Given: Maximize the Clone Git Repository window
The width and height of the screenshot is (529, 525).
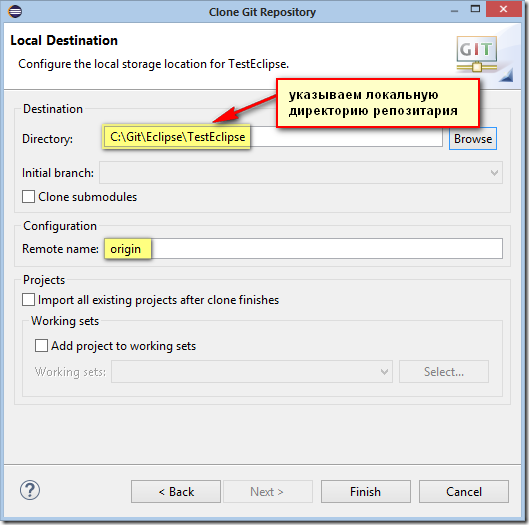Looking at the screenshot, I should (475, 9).
